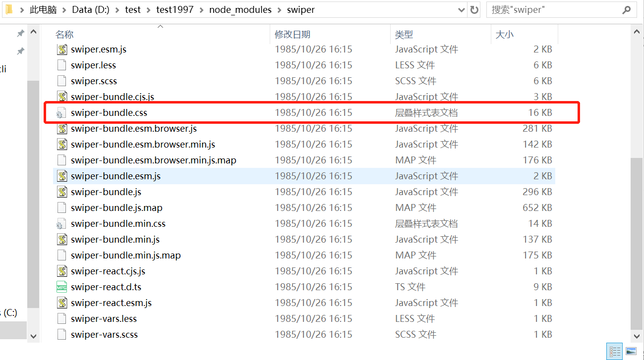The height and width of the screenshot is (360, 644).
Task: Click file list scrollbar down arrow
Action: click(x=637, y=336)
